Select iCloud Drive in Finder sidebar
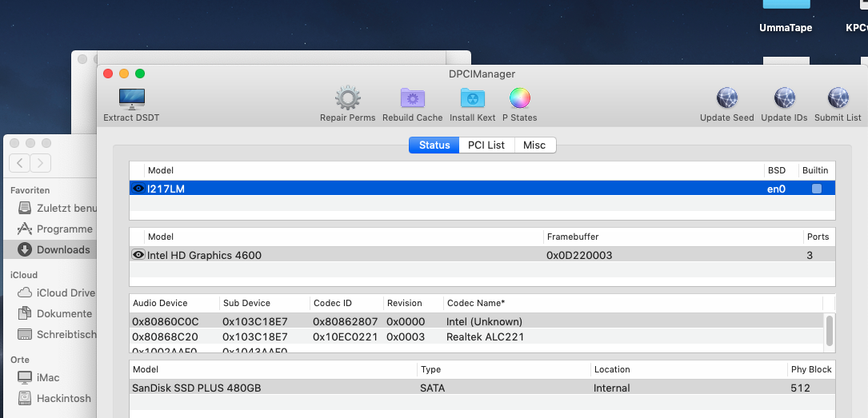 tap(65, 293)
